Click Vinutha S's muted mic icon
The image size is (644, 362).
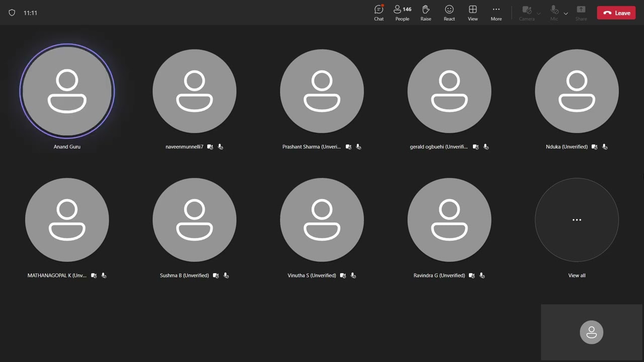coord(353,276)
